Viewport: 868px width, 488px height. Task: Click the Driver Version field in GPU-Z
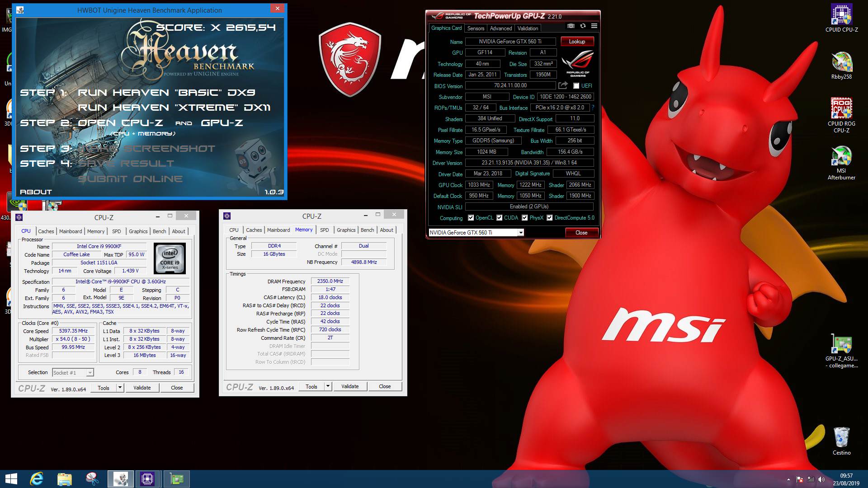(529, 163)
